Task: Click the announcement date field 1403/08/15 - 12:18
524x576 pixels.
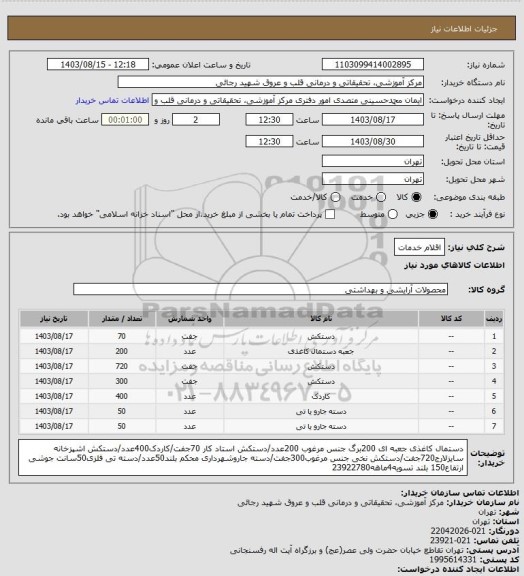Action: point(98,64)
